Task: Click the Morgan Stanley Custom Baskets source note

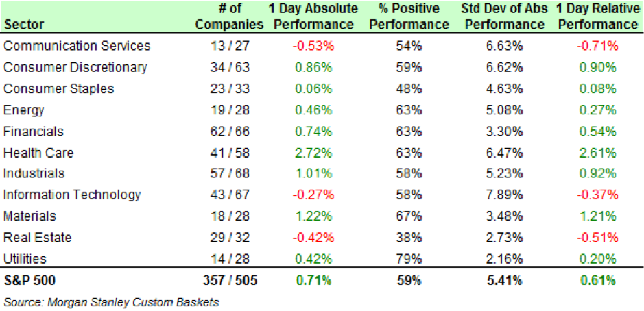Action: [x=111, y=301]
